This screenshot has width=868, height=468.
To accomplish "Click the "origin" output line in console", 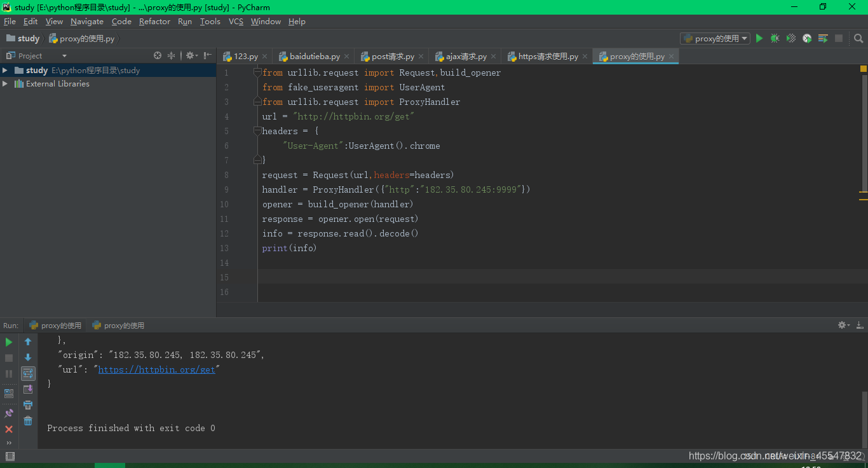I will click(161, 355).
